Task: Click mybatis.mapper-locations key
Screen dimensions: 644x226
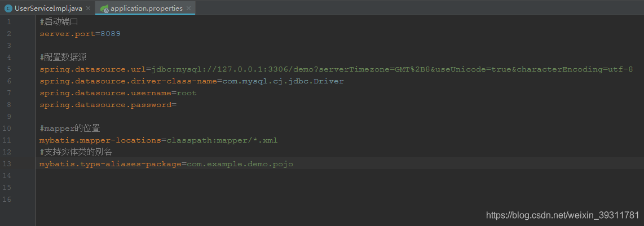Action: (x=100, y=140)
